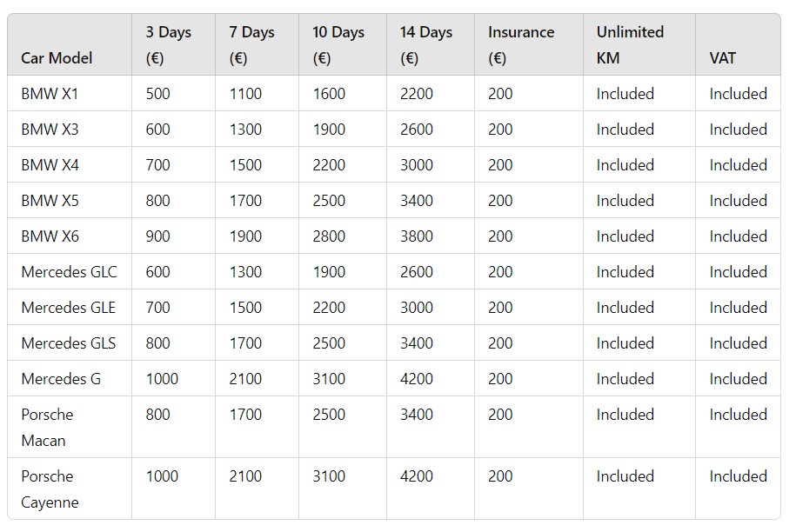Image resolution: width=796 pixels, height=532 pixels.
Task: Select Porsche Cayenne VAT Included cell
Action: click(738, 476)
